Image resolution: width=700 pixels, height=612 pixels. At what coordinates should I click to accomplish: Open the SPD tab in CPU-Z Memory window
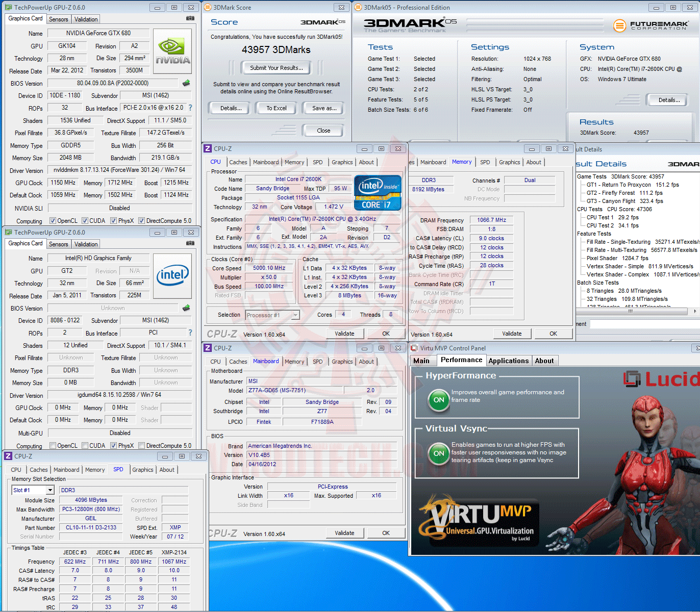coord(485,162)
